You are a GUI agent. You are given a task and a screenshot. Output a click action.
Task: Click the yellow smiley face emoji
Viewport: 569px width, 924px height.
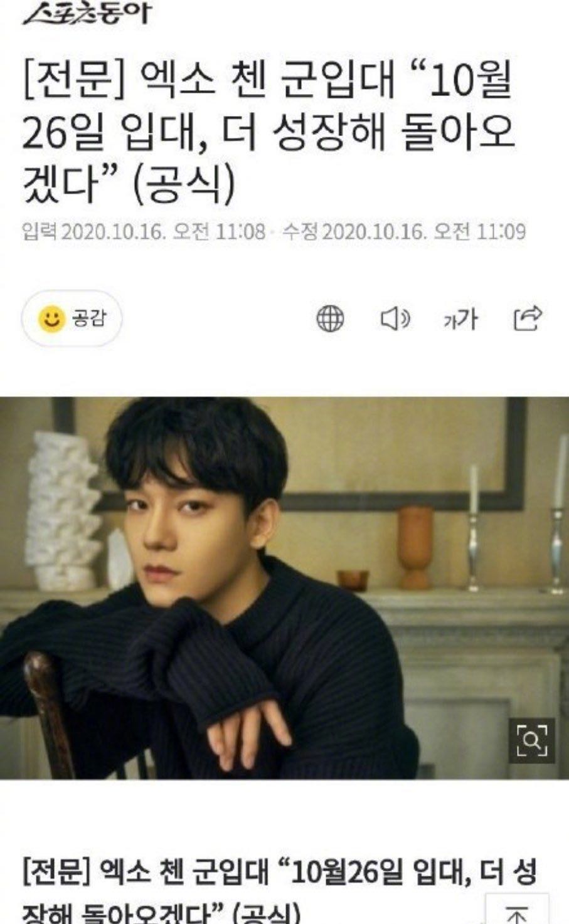click(51, 318)
